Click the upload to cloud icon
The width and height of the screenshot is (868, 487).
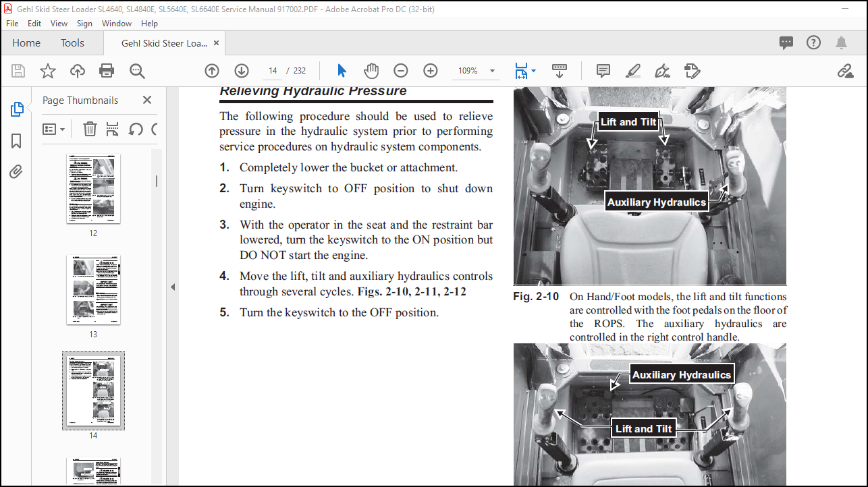click(x=78, y=71)
